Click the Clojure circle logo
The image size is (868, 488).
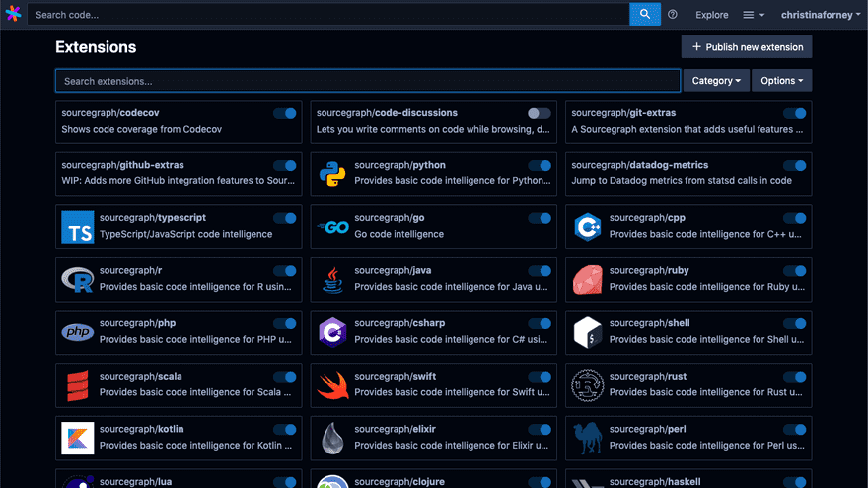tap(332, 482)
